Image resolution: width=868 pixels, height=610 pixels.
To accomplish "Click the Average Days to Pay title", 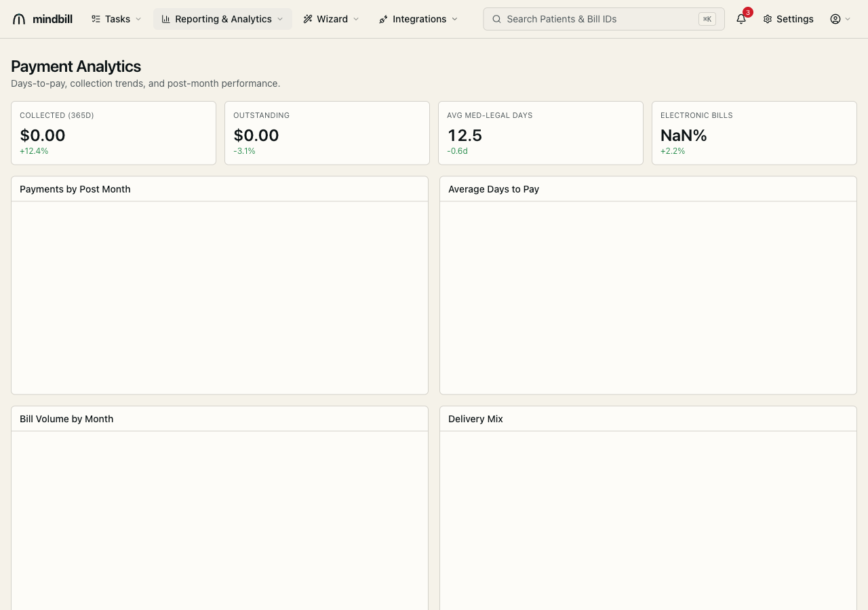I will (x=494, y=189).
